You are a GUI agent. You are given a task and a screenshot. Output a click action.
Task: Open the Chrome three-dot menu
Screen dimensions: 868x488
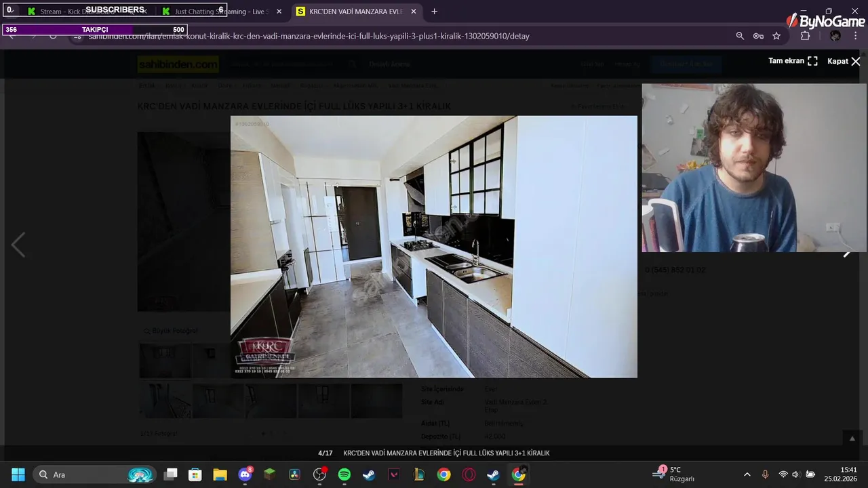[856, 36]
